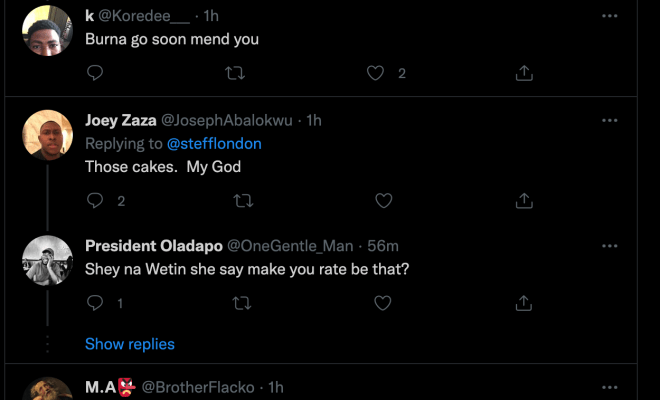Open Joey Zaza's profile picture

tap(47, 135)
